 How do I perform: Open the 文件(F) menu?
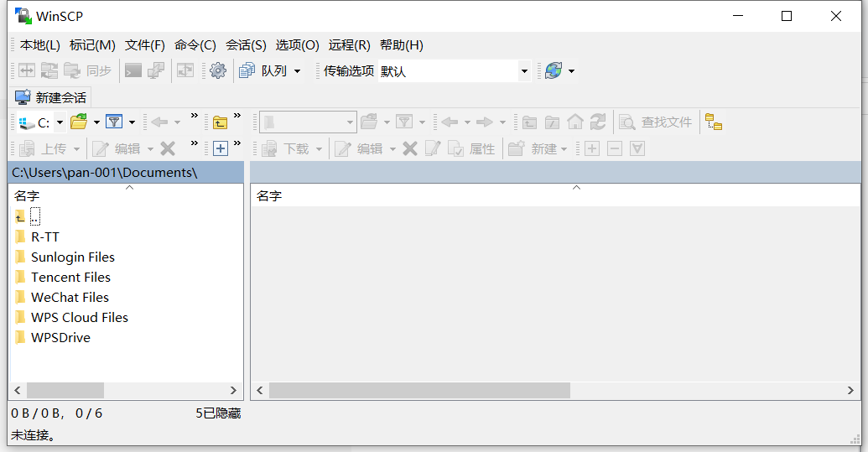[145, 44]
